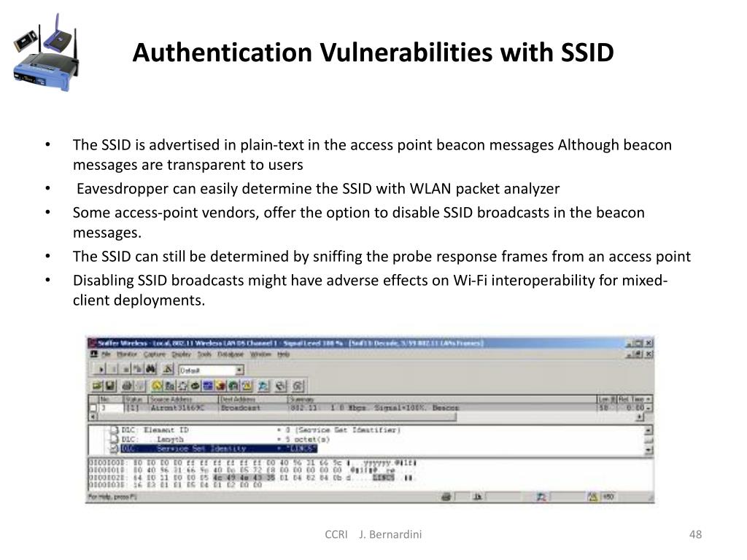The image size is (747, 560).
Task: Click the green Global Statistics icon
Action: point(233,386)
